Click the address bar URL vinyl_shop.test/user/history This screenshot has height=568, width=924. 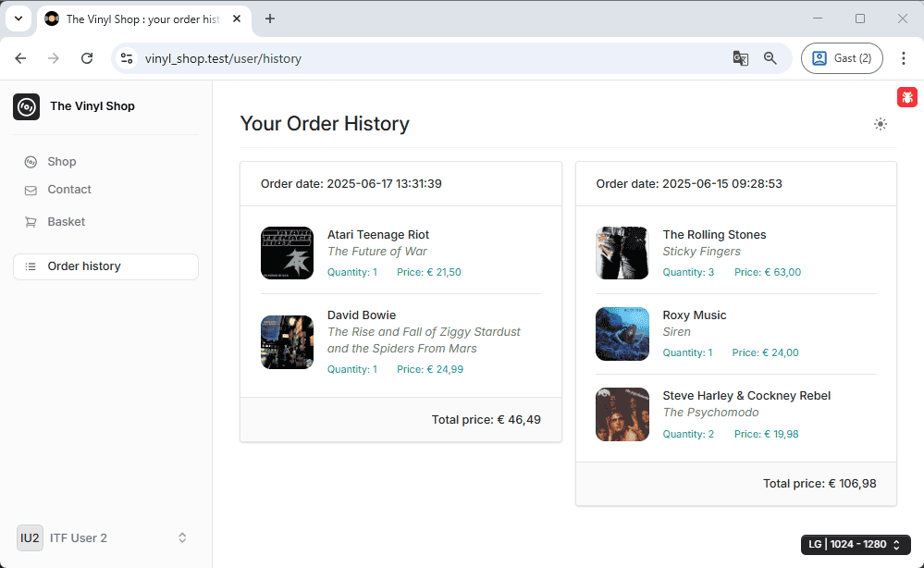coord(223,59)
